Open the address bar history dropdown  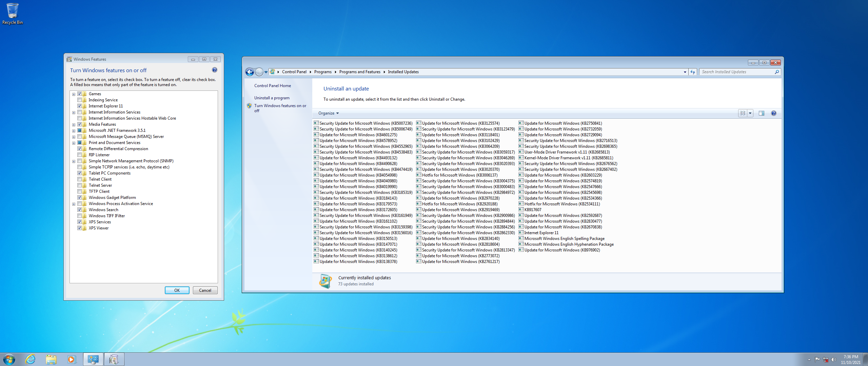coord(685,72)
